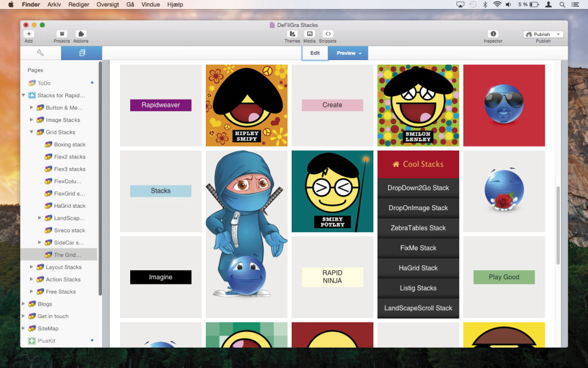
Task: Click the AirPlay display icon in menu bar
Action: coord(461,4)
